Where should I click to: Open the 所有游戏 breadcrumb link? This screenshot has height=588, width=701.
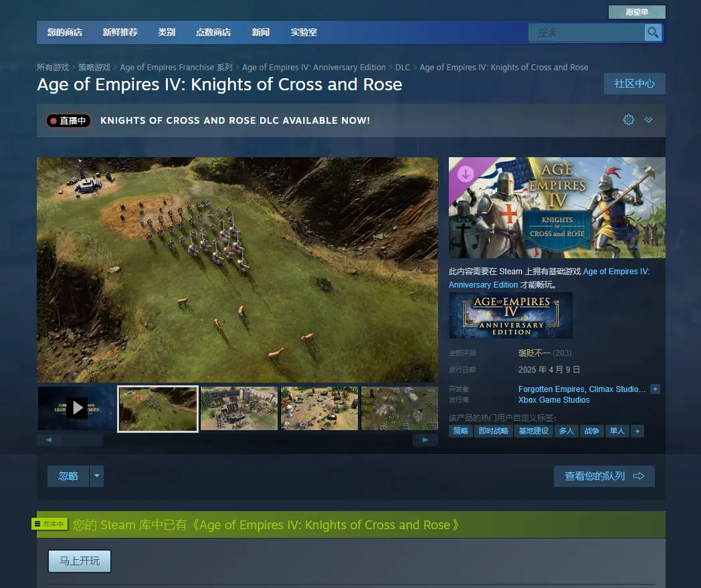pyautogui.click(x=53, y=68)
